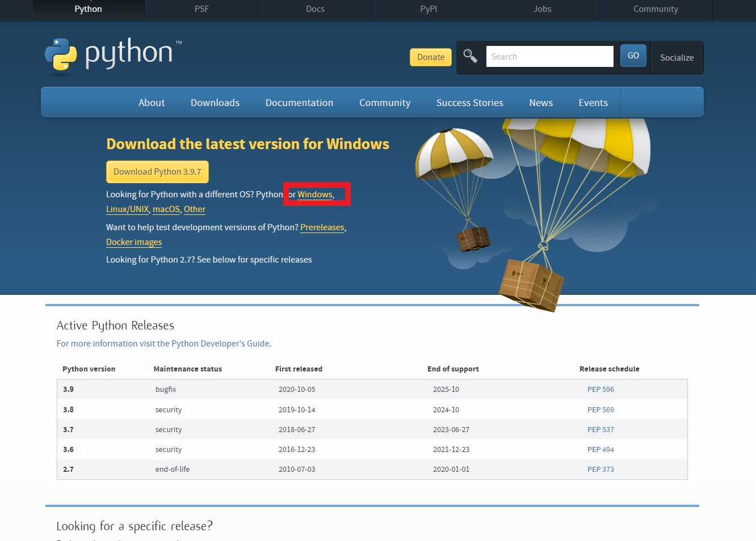Click the 2020-10-05 first released date
The height and width of the screenshot is (541, 756).
297,390
